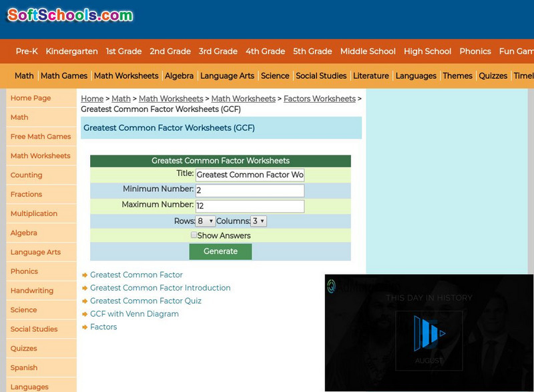
Task: Open Math Games in the subject bar
Action: 64,76
